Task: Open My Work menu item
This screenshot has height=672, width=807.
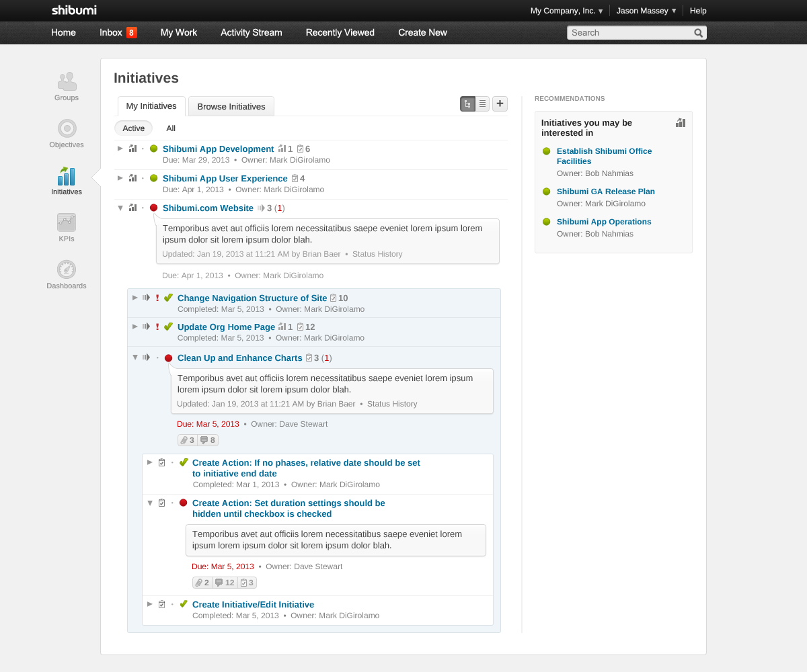Action: pyautogui.click(x=179, y=32)
